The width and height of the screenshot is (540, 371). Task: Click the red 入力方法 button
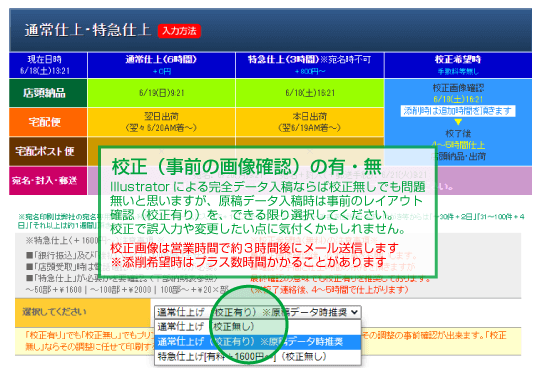pos(179,31)
